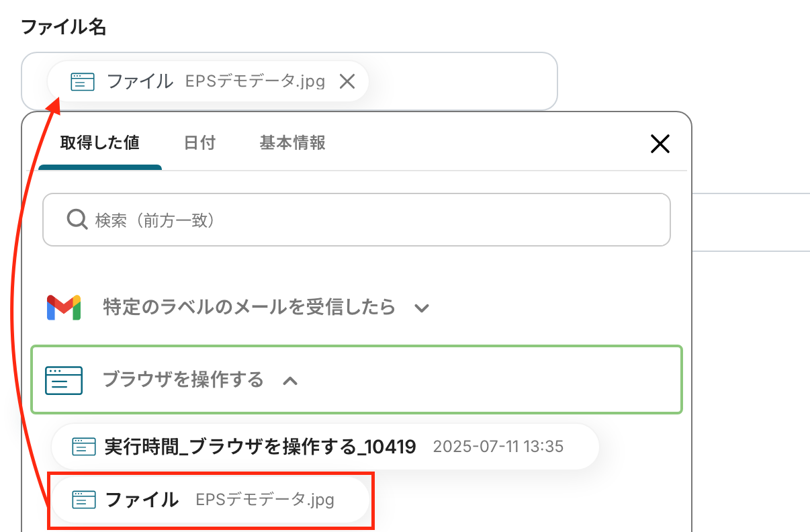Close the value picker panel
This screenshot has width=810, height=532.
pyautogui.click(x=660, y=143)
